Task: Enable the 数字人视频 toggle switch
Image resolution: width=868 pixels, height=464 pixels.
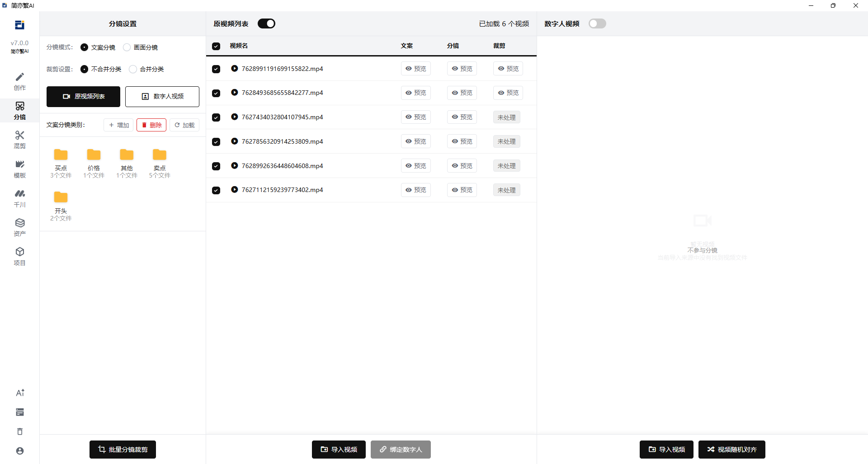Action: [597, 23]
